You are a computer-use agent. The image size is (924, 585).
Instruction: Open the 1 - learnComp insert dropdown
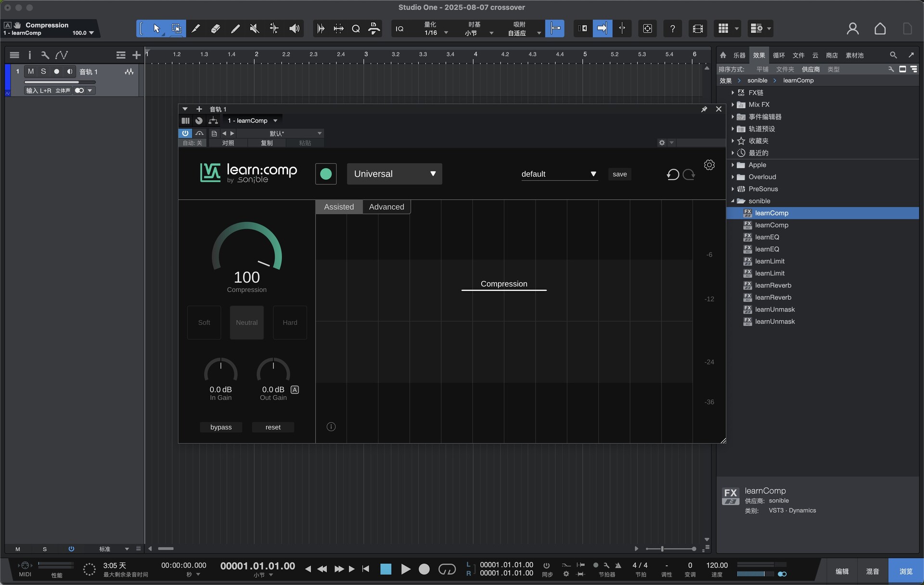(x=253, y=121)
